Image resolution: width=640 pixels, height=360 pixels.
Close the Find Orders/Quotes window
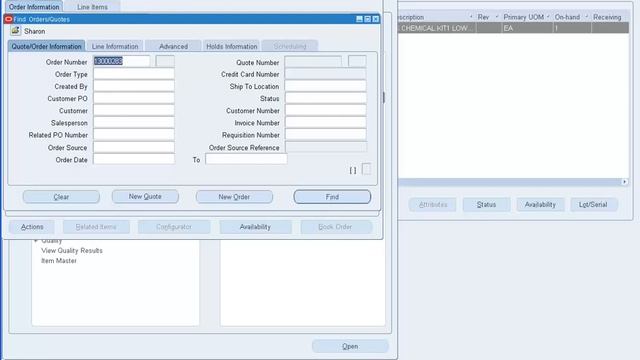[376, 19]
